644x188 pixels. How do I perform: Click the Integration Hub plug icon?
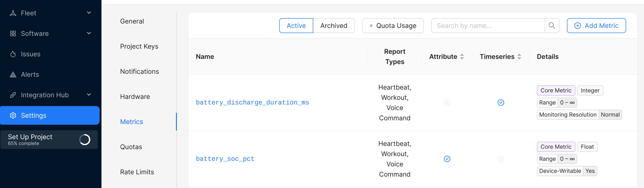pyautogui.click(x=13, y=95)
